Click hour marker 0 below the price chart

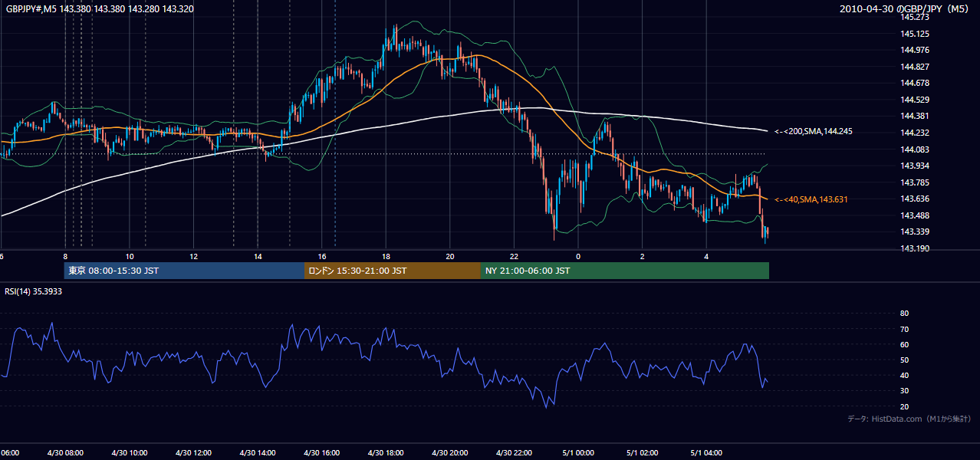578,256
